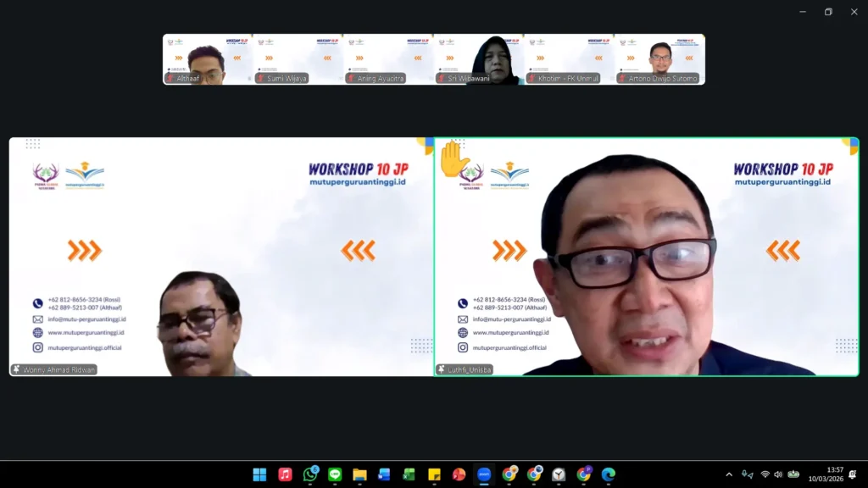Click the pink music app icon
The width and height of the screenshot is (868, 488).
point(285,474)
